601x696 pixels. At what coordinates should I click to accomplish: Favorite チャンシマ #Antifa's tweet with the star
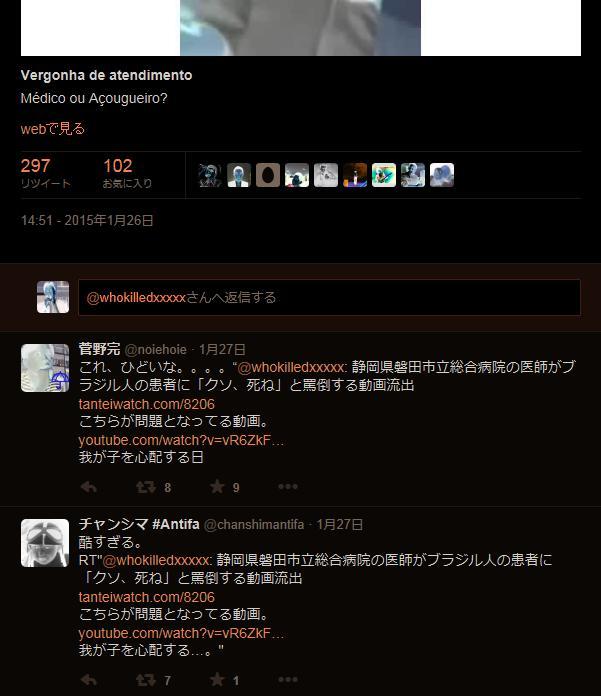pyautogui.click(x=217, y=679)
